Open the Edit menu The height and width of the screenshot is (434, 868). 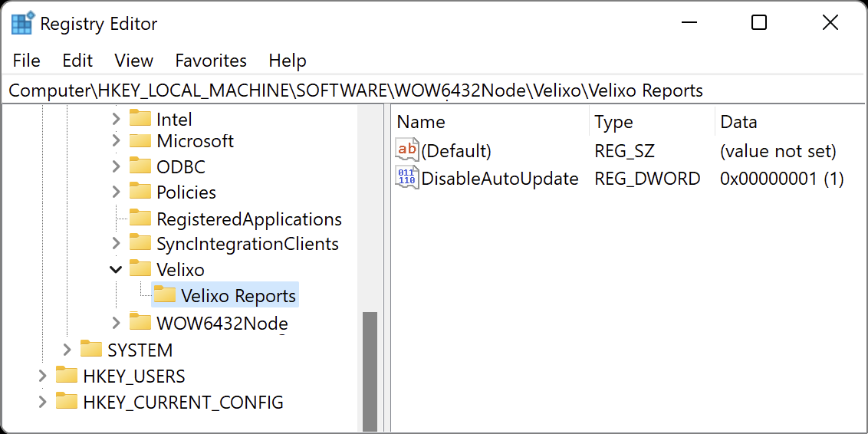[x=77, y=61]
